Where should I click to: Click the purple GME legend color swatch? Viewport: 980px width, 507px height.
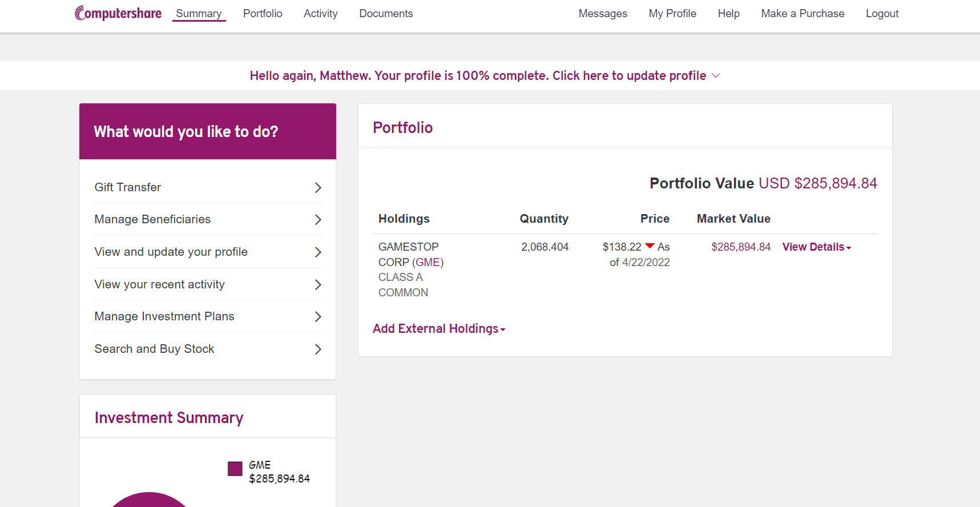point(235,469)
